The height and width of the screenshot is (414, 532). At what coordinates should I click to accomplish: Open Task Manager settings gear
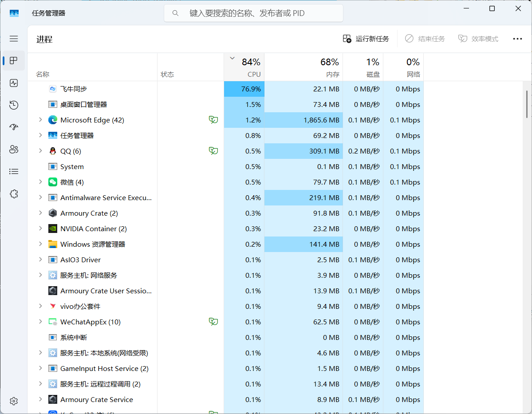(x=14, y=401)
